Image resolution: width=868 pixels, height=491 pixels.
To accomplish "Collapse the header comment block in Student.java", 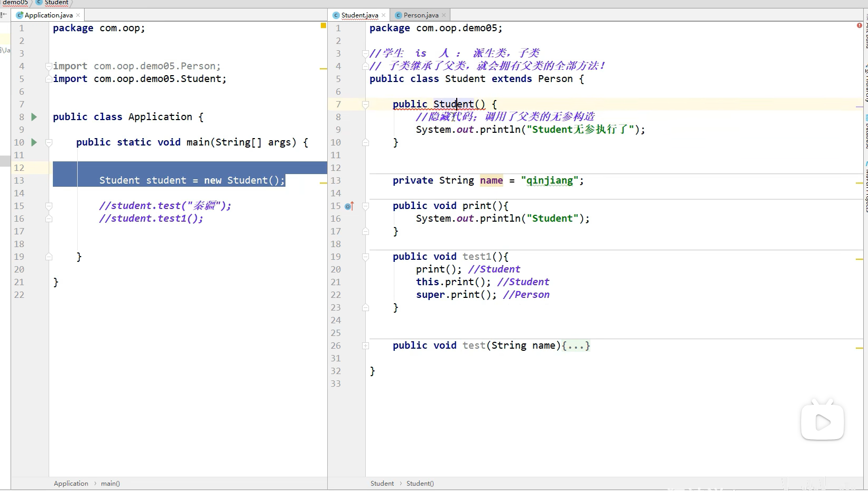I will click(x=365, y=53).
